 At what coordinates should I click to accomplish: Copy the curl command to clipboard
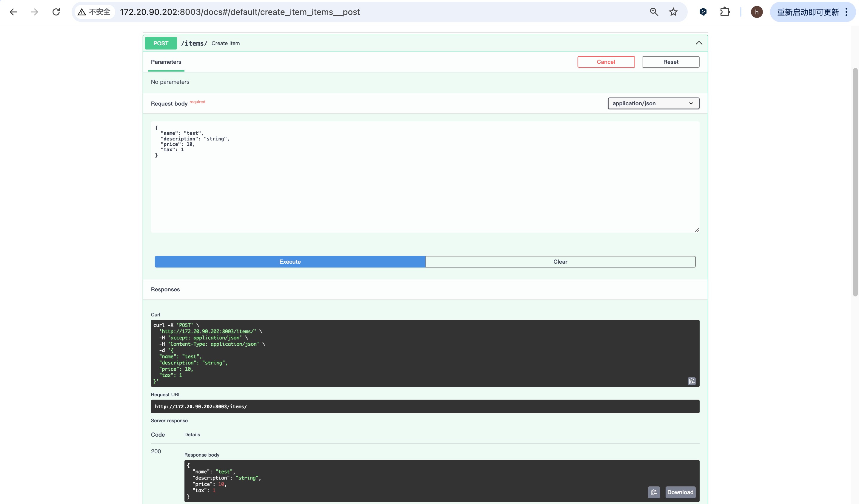point(691,381)
